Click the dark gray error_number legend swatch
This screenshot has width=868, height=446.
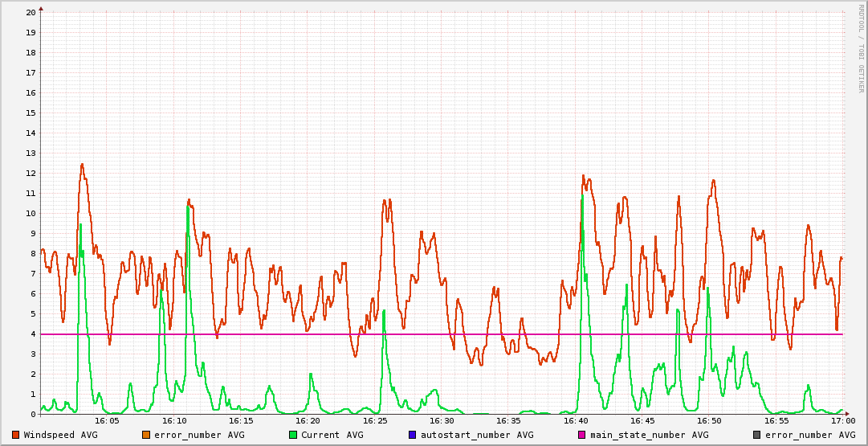pos(756,435)
